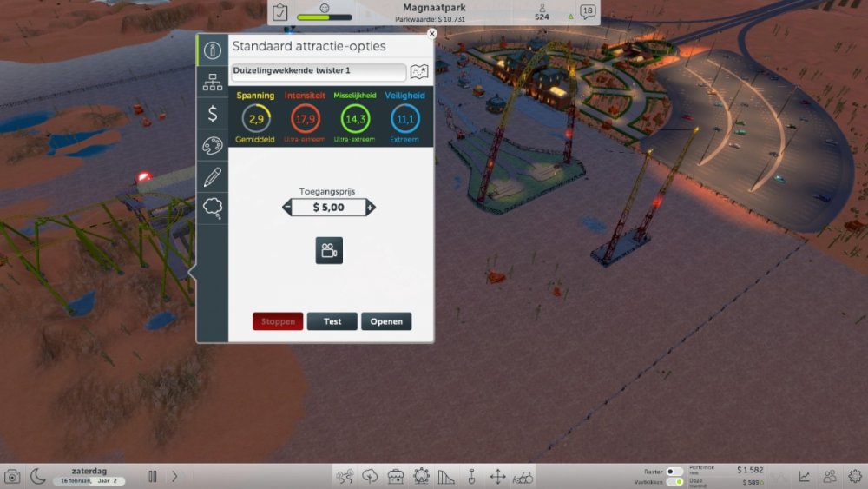Open the finances dollar tab
Image resolution: width=868 pixels, height=489 pixels.
point(212,114)
